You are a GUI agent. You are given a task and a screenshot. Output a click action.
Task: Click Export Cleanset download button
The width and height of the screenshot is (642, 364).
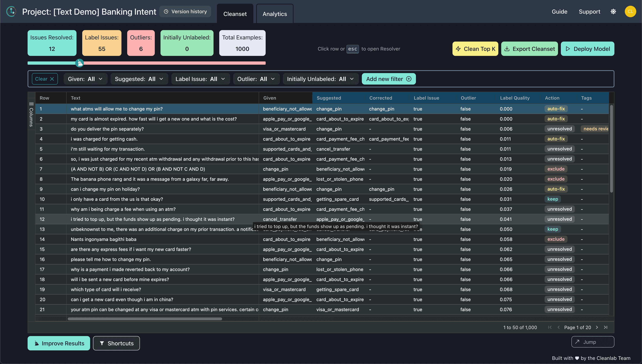pyautogui.click(x=529, y=49)
